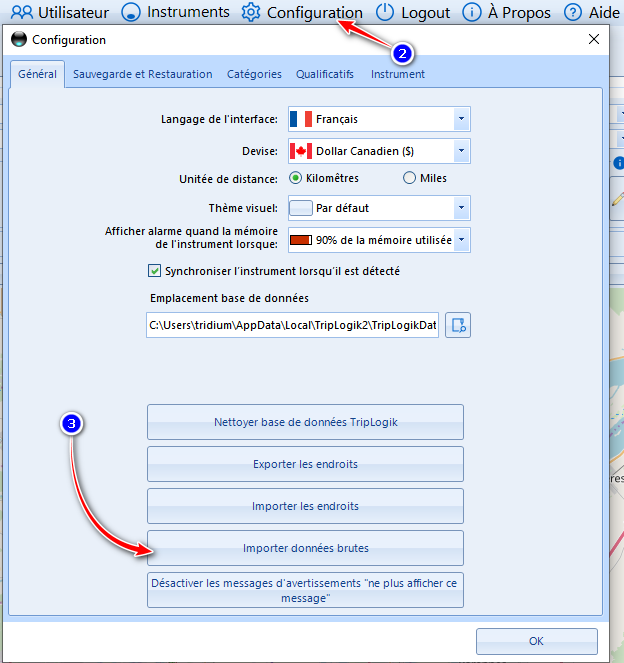
Task: Switch to Sauvegarde et Restauration tab
Action: 142,74
